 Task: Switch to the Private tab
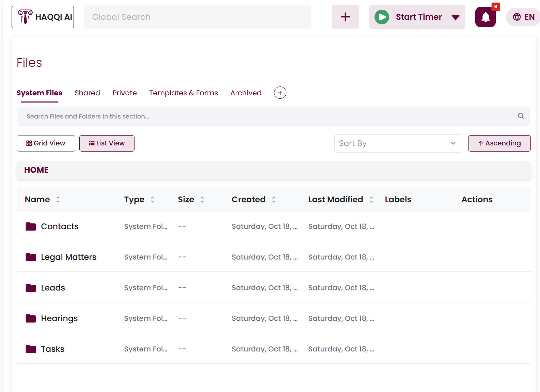tap(125, 93)
